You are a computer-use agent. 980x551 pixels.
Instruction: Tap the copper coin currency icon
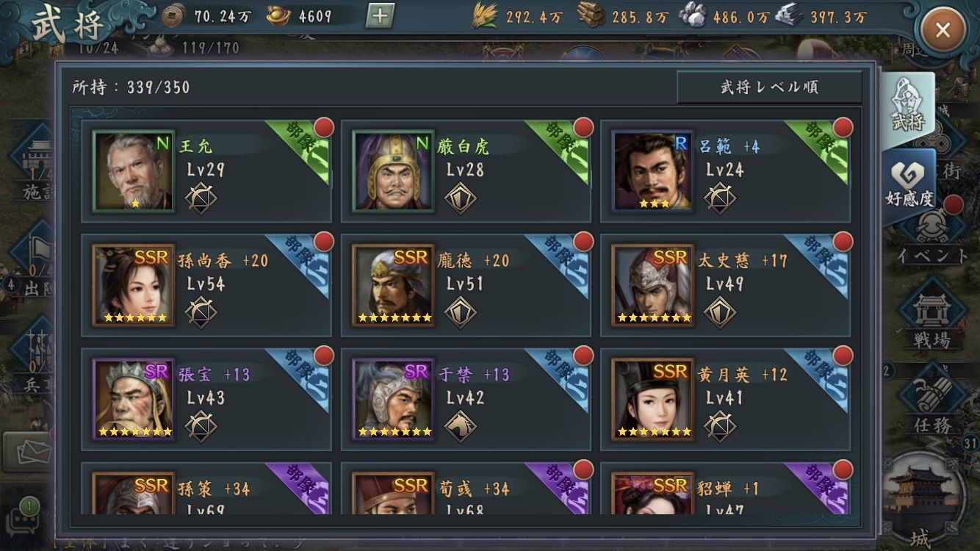click(173, 15)
